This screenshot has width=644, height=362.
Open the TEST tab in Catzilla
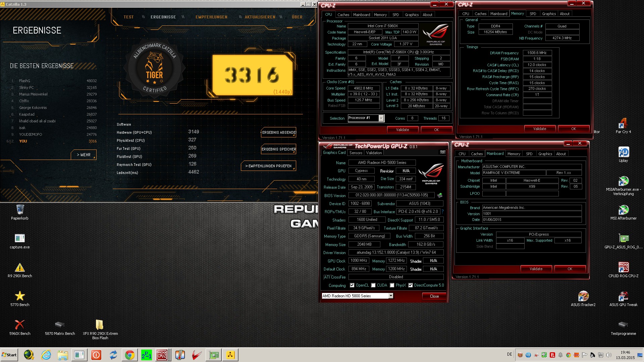128,17
